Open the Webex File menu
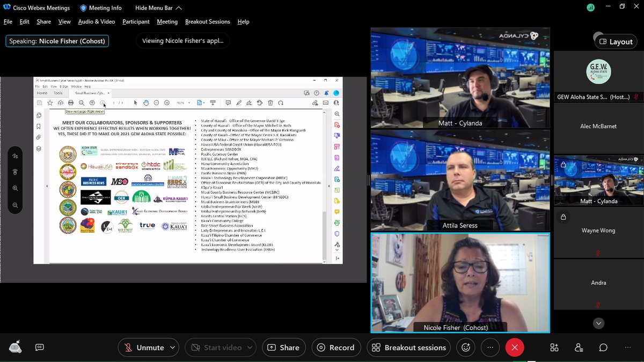Viewport: 644px width, 362px height. [x=8, y=21]
